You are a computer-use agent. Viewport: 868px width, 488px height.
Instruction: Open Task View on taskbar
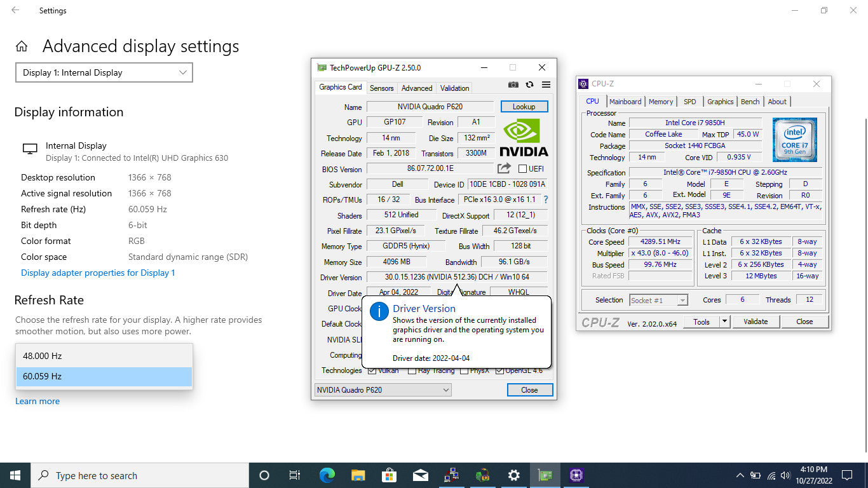pos(295,475)
